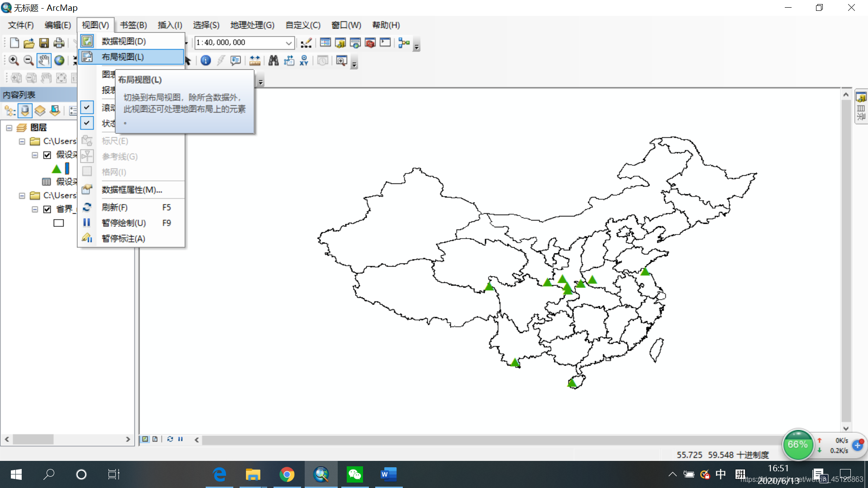Open the map scale dropdown
868x488 pixels.
288,43
